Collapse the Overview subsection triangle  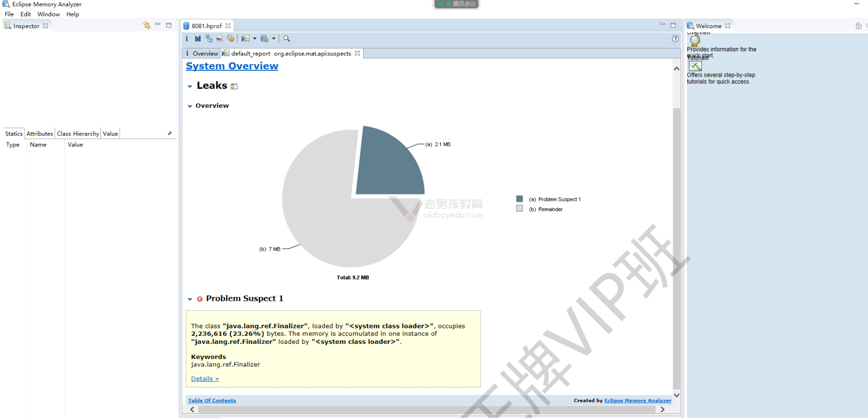coord(190,106)
